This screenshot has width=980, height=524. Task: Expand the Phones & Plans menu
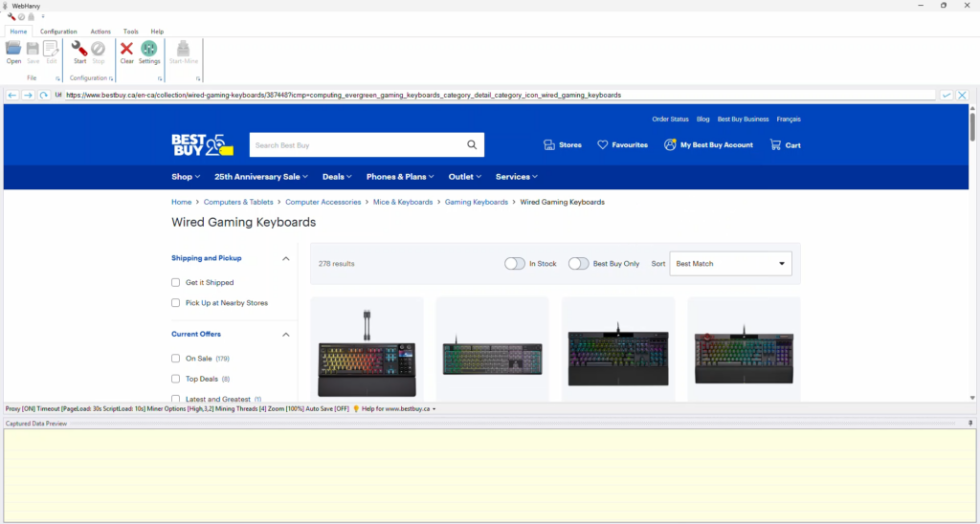coord(401,177)
